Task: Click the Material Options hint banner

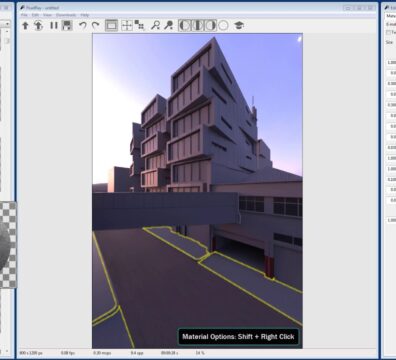Action: click(x=238, y=337)
